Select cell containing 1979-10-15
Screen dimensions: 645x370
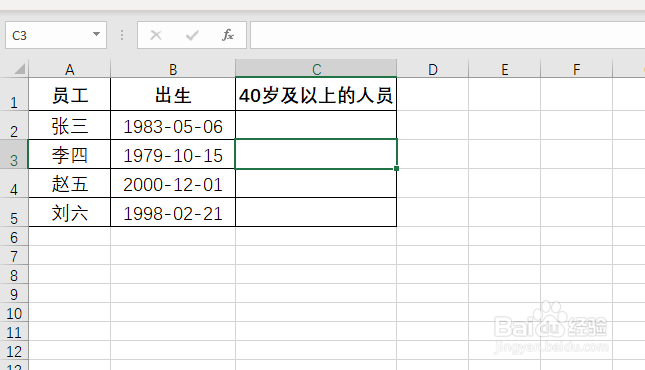[x=173, y=155]
